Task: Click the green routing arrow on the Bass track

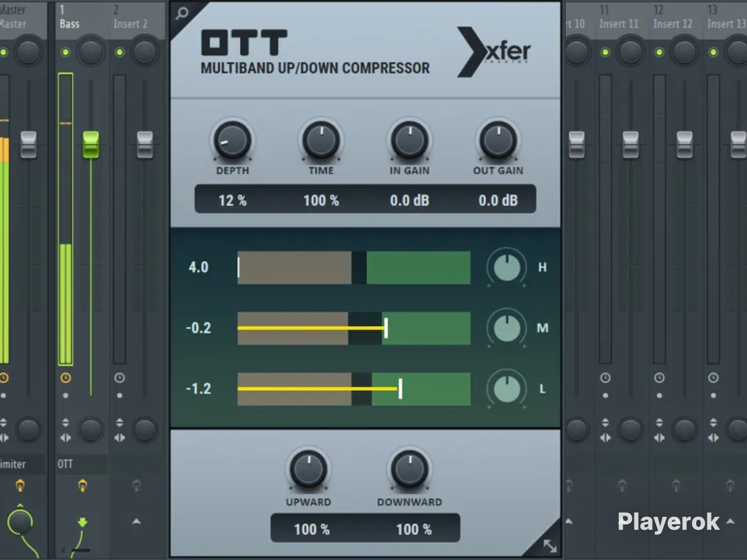Action: [82, 523]
